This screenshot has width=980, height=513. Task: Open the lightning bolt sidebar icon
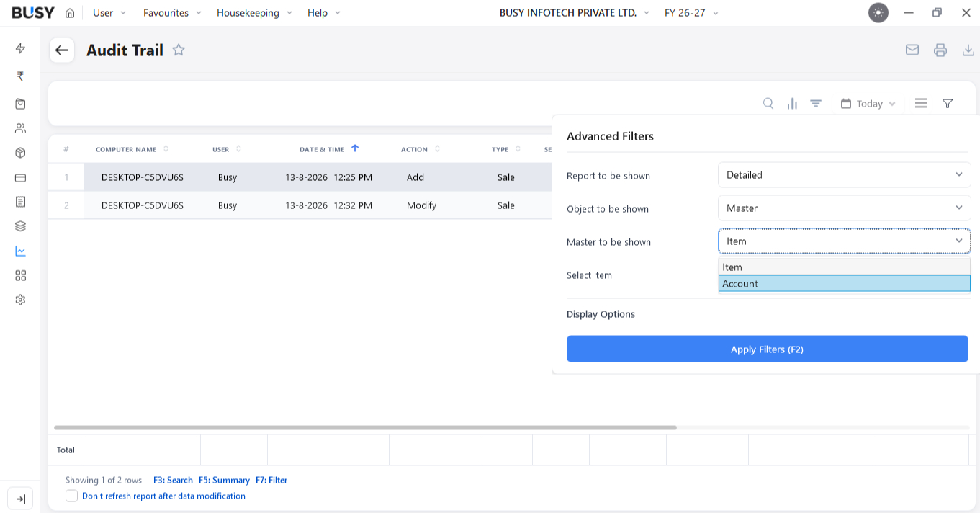[20, 48]
